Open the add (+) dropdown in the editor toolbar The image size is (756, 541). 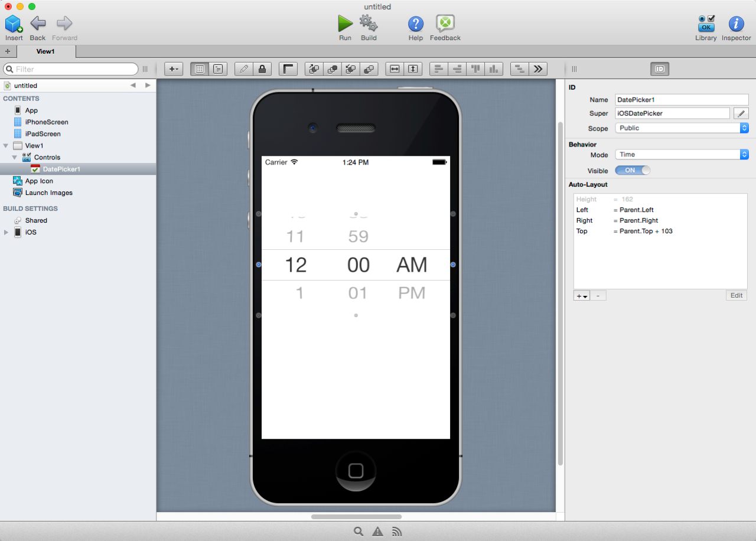[x=174, y=69]
